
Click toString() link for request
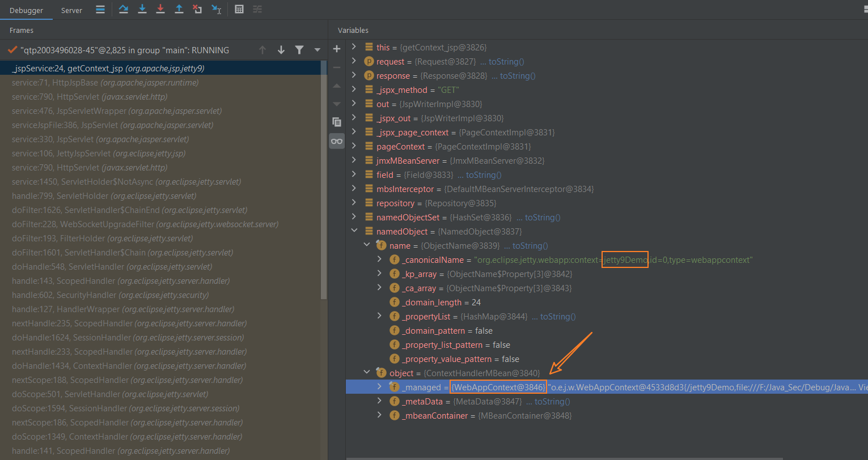(x=506, y=61)
